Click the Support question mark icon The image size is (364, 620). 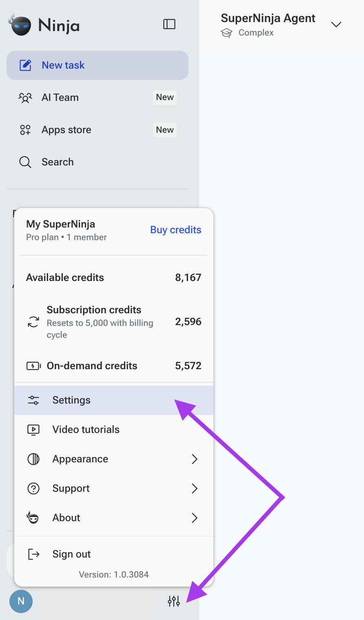point(33,488)
